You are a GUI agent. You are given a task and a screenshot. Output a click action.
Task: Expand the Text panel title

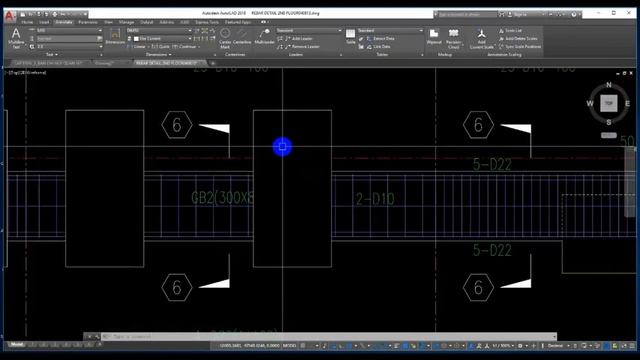pos(51,54)
